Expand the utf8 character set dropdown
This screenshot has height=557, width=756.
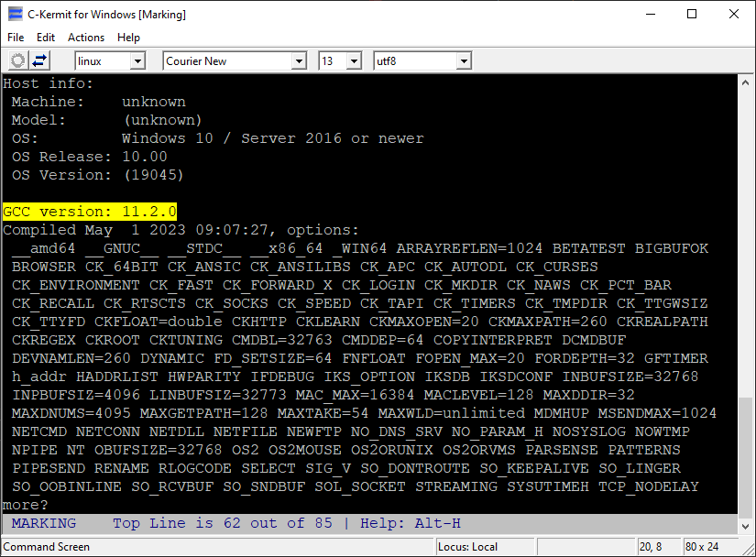tap(464, 61)
